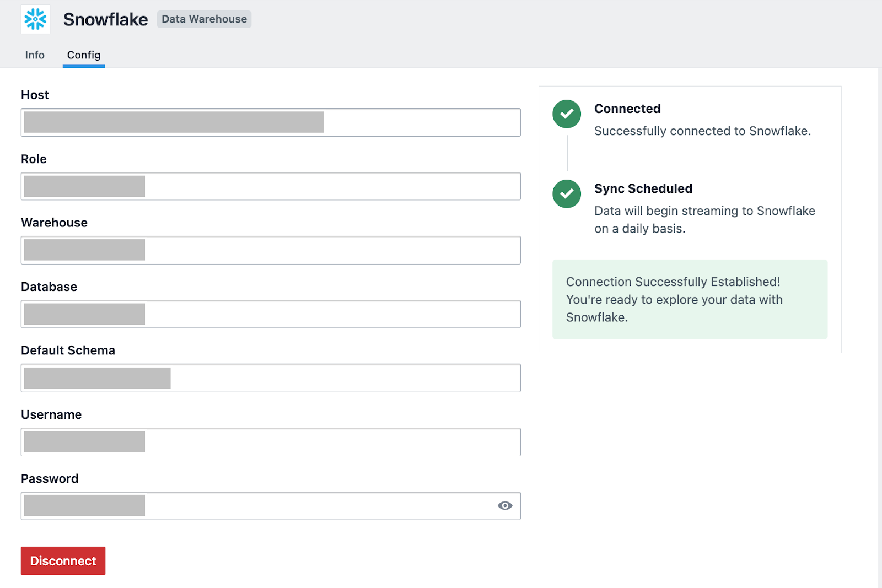Focus the Default Schema input field
This screenshot has width=882, height=588.
(x=271, y=378)
